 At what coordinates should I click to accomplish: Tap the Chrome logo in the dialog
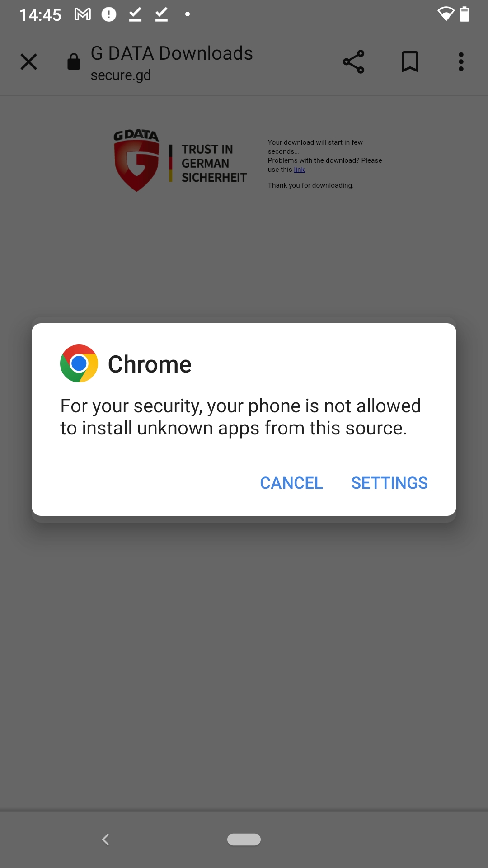(x=79, y=363)
